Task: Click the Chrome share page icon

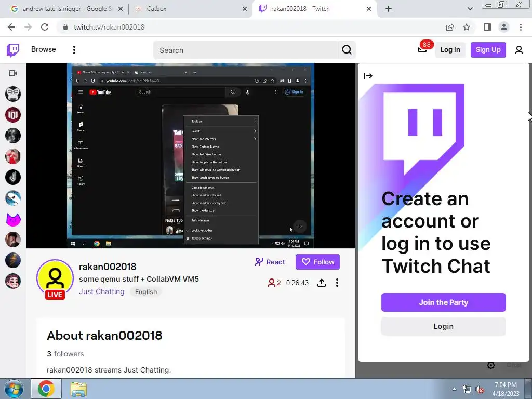Action: 450,27
